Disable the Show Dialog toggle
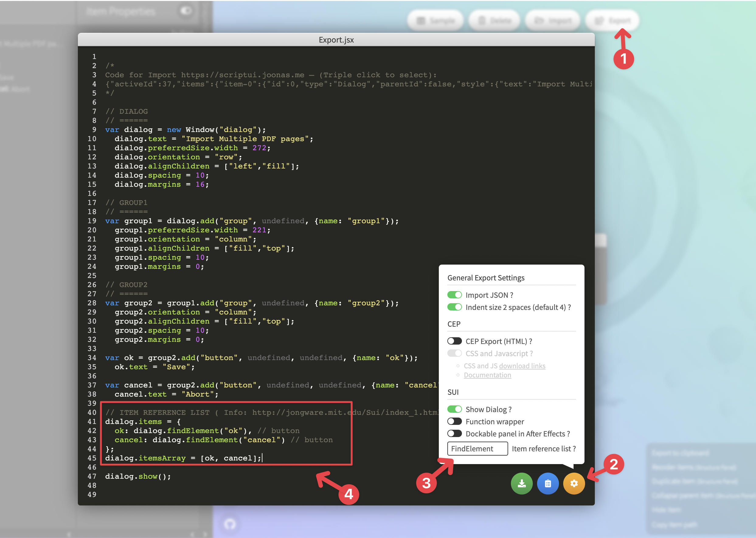Screen dimensions: 756x538 pos(455,409)
